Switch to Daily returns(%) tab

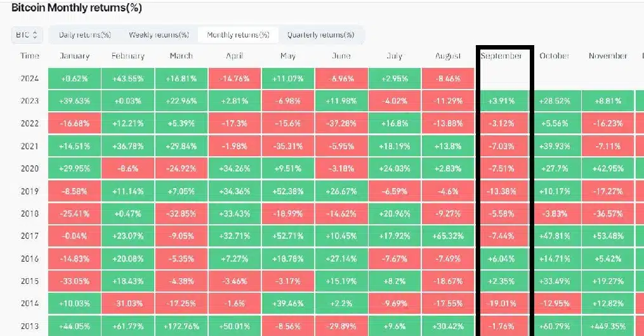(85, 35)
